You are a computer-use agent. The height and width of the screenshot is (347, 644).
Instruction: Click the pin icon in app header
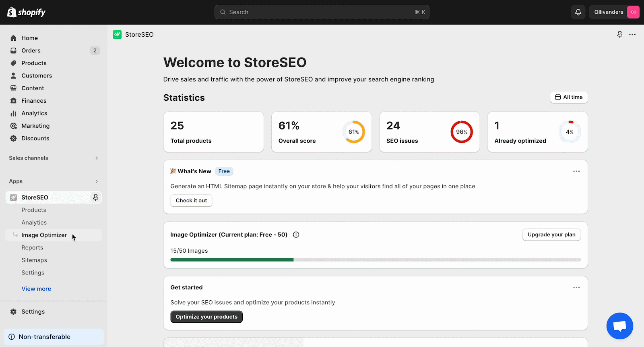620,35
